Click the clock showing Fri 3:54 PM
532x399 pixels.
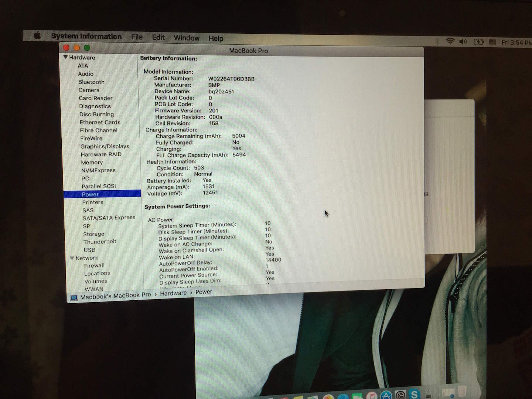(516, 42)
